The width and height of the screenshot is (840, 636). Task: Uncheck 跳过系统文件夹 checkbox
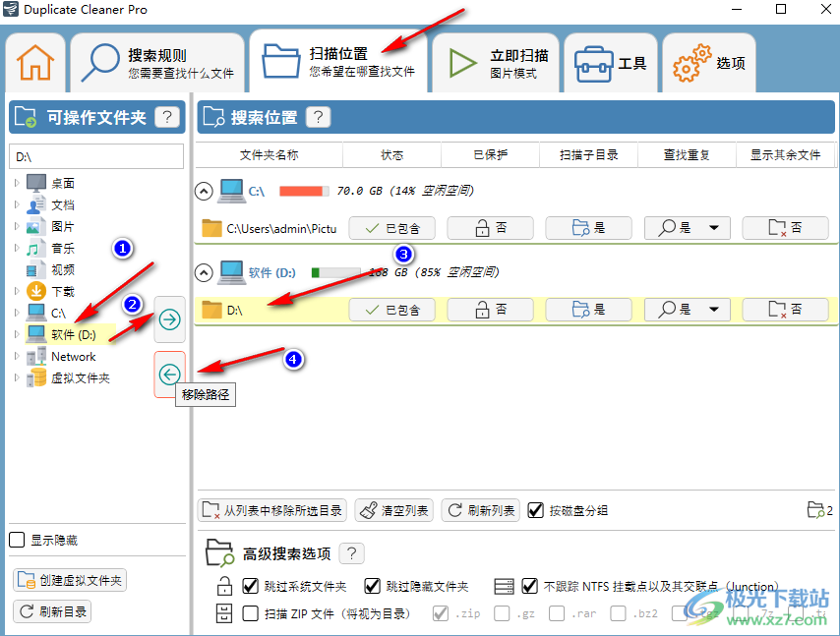251,586
